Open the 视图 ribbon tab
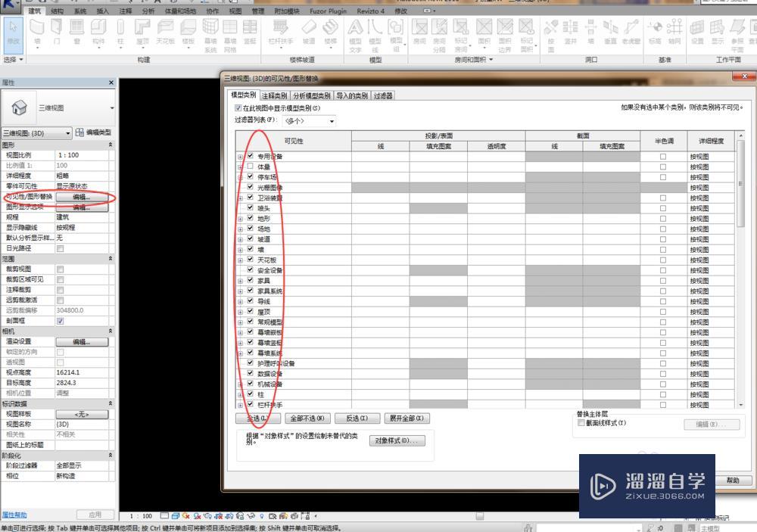757x532 pixels. 235,11
